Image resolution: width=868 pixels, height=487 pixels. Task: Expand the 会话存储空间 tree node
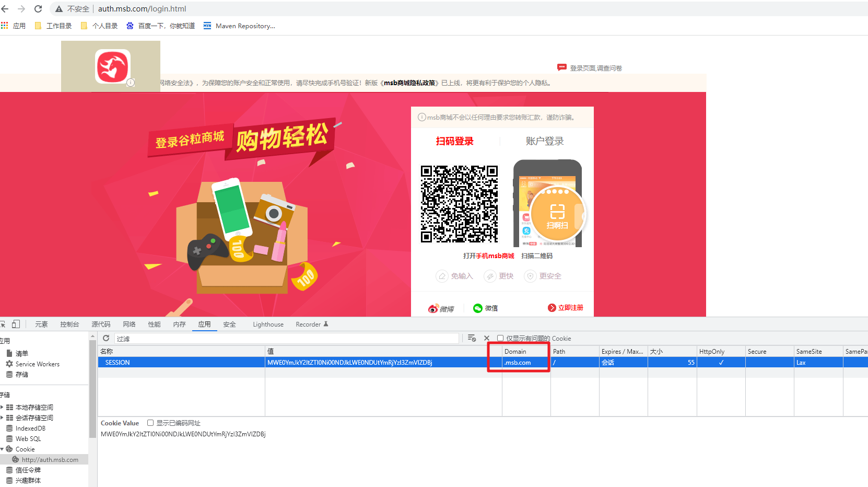(2, 418)
